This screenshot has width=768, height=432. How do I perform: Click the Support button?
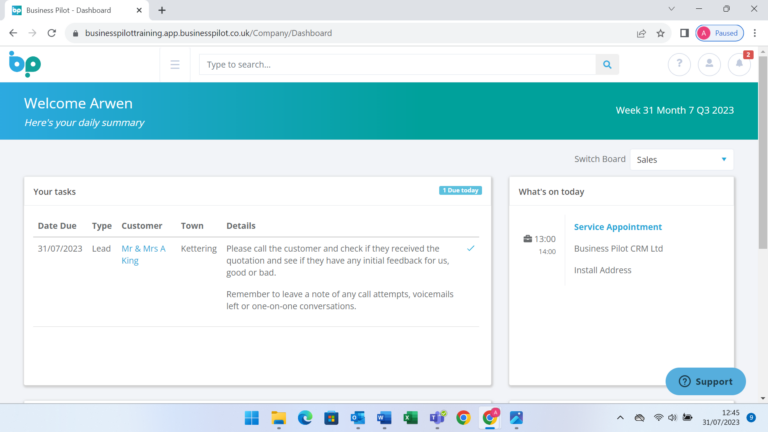pos(705,381)
